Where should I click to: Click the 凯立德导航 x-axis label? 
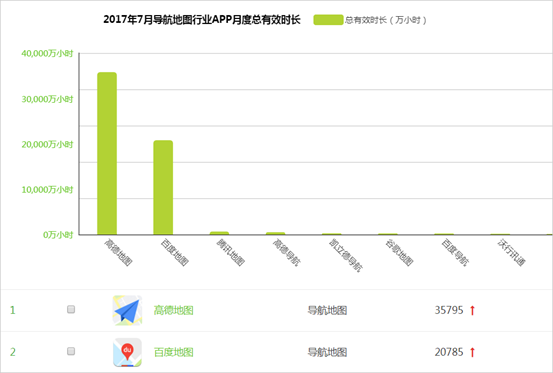coord(346,255)
